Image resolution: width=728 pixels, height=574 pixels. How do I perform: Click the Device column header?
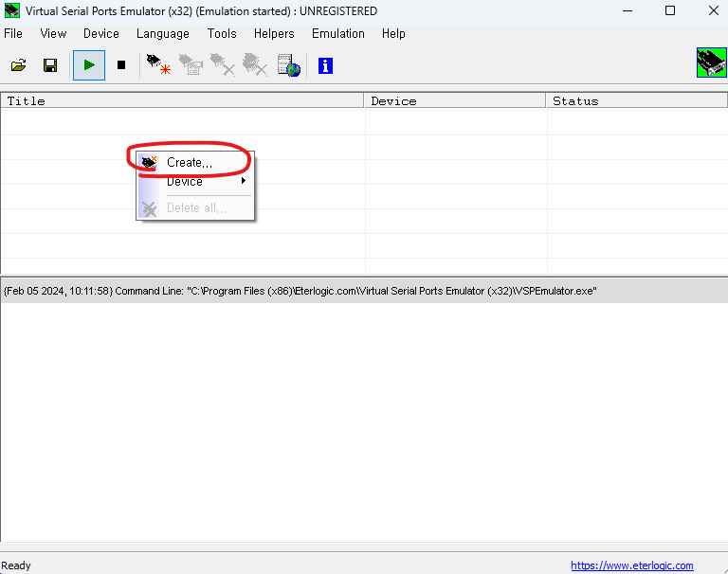pyautogui.click(x=455, y=100)
